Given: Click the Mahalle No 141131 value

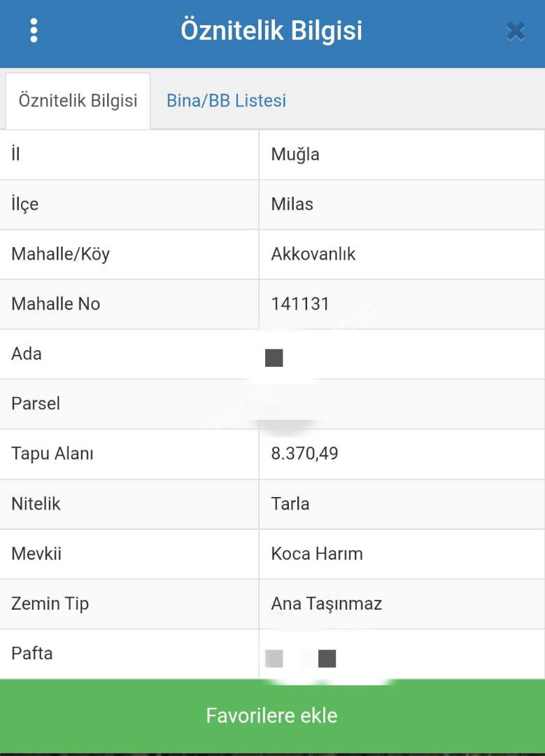Looking at the screenshot, I should click(300, 304).
